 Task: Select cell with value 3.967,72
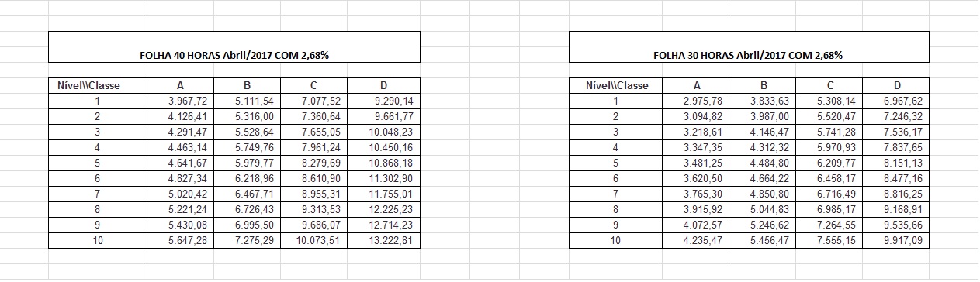pos(180,101)
